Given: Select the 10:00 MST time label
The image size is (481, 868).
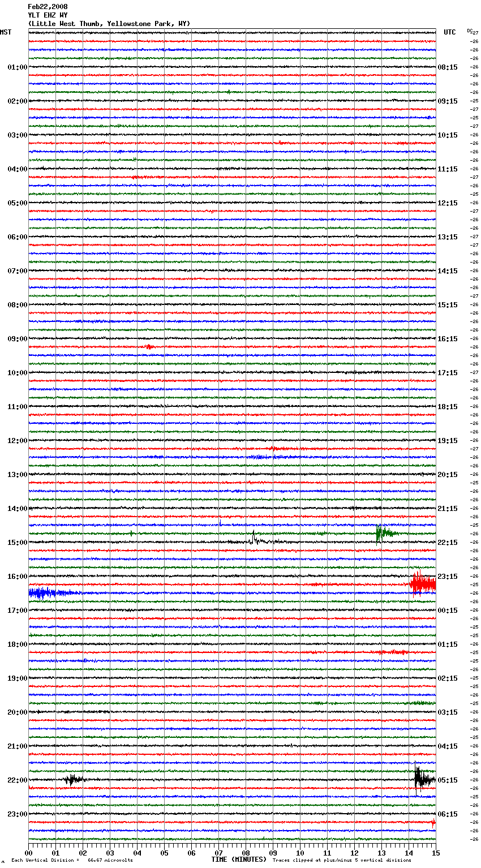Looking at the screenshot, I should point(18,373).
